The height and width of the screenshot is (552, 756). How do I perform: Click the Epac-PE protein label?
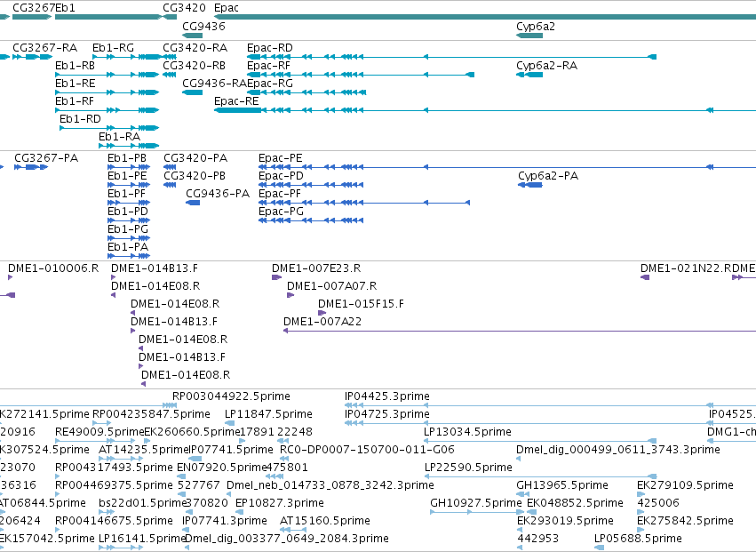281,158
